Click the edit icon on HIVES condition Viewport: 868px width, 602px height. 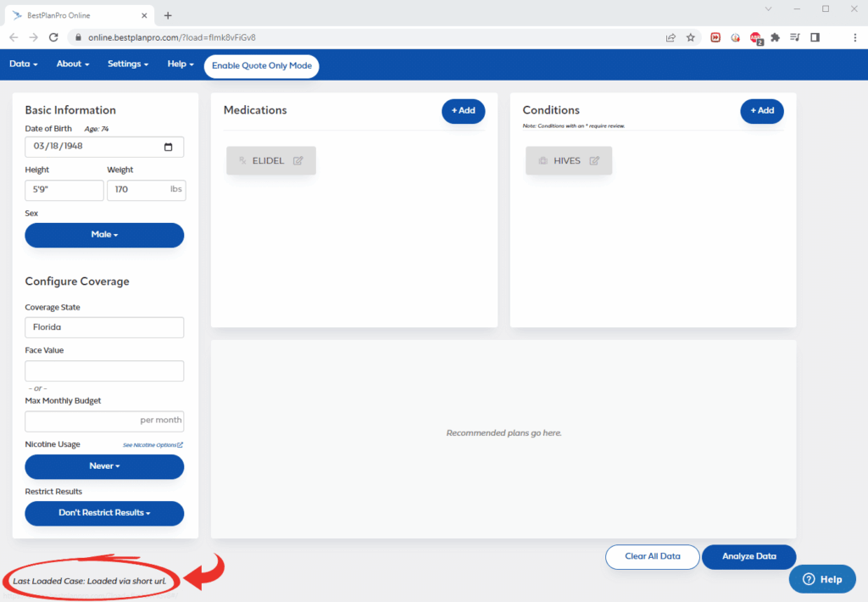594,160
